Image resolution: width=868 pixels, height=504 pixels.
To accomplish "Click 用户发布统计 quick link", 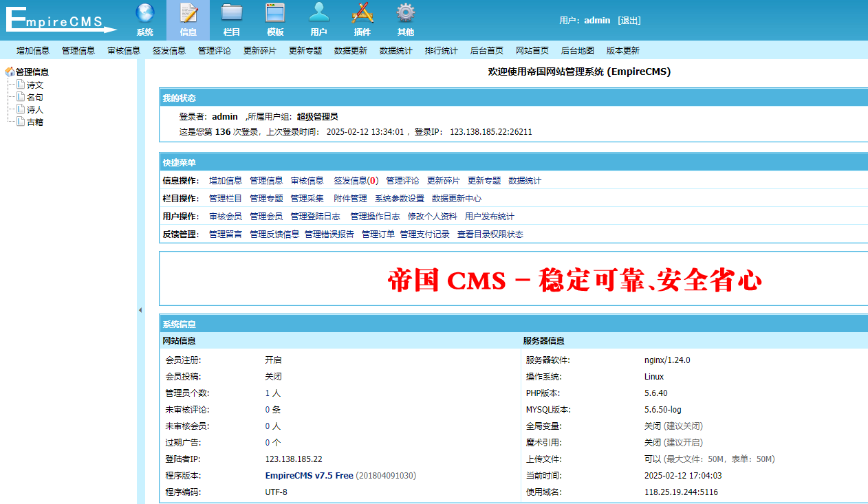I will (x=490, y=217).
